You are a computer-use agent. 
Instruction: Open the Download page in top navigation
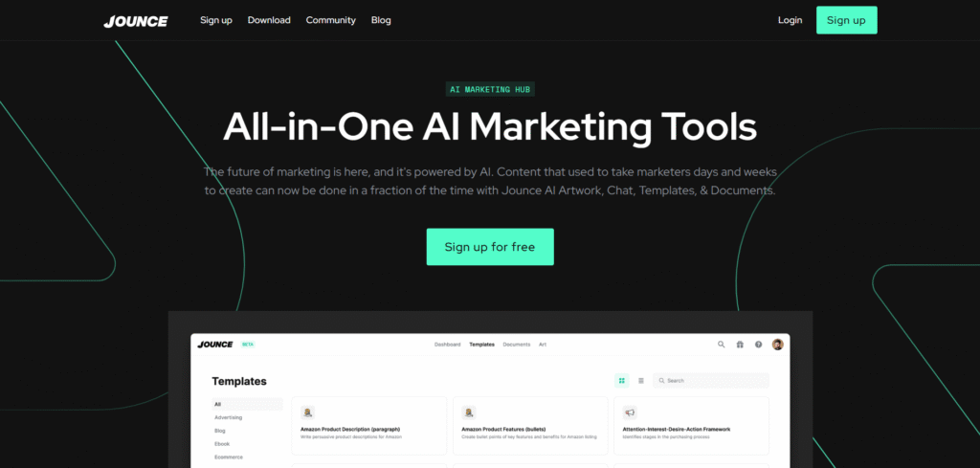[269, 20]
